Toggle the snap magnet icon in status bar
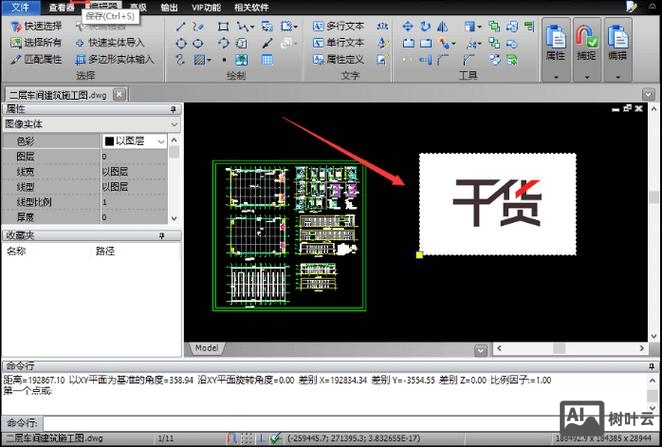 (232, 438)
